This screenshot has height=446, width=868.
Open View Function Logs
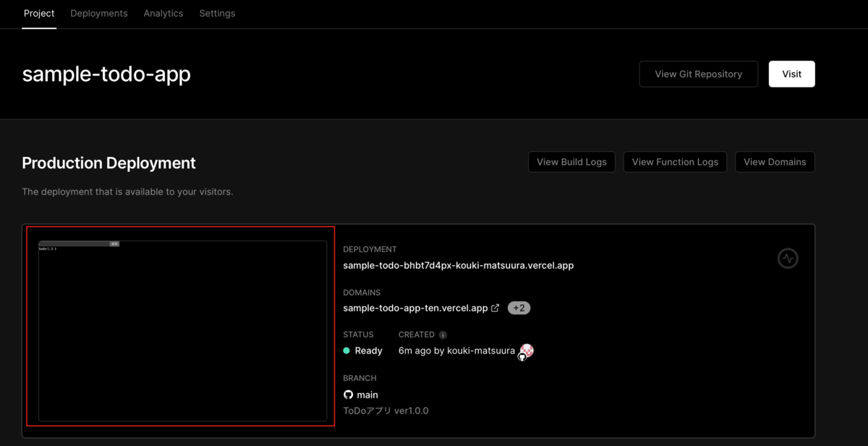pyautogui.click(x=675, y=162)
